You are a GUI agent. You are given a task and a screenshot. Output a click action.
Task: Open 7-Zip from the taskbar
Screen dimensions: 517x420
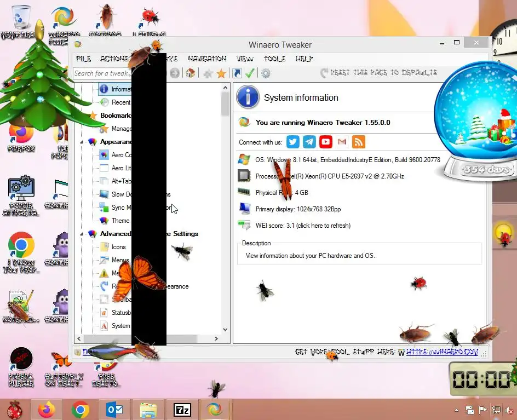(182, 410)
